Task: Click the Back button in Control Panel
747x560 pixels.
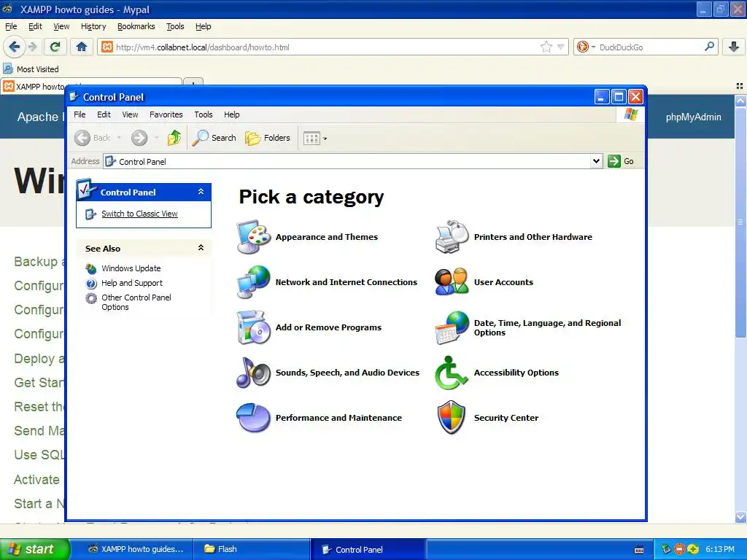Action: [x=93, y=138]
